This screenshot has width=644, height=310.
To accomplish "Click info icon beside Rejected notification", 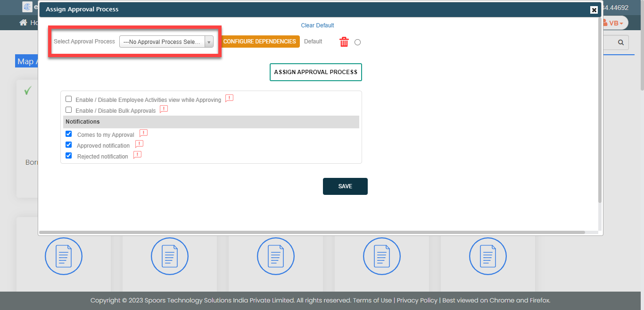I will [137, 155].
